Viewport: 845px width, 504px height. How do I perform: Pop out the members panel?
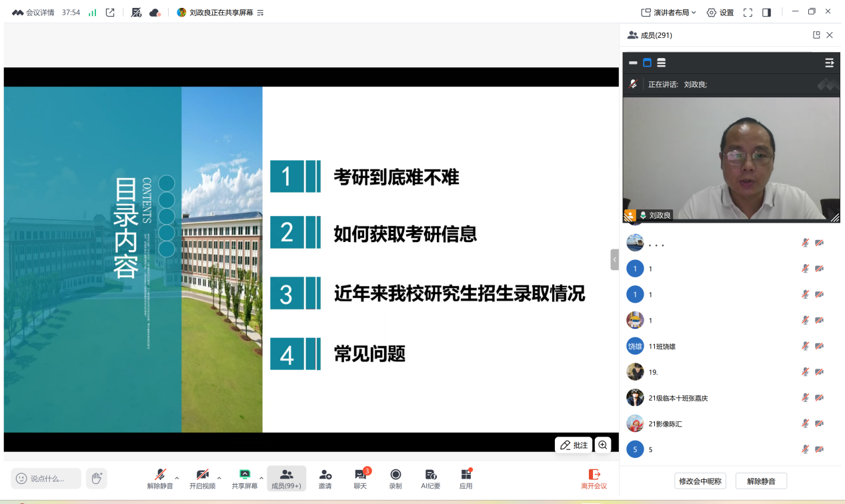click(816, 35)
